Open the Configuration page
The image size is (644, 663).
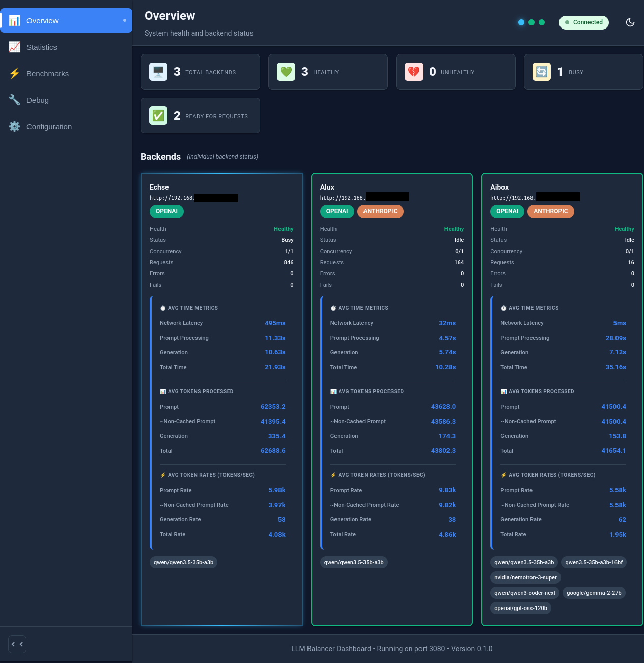66,126
